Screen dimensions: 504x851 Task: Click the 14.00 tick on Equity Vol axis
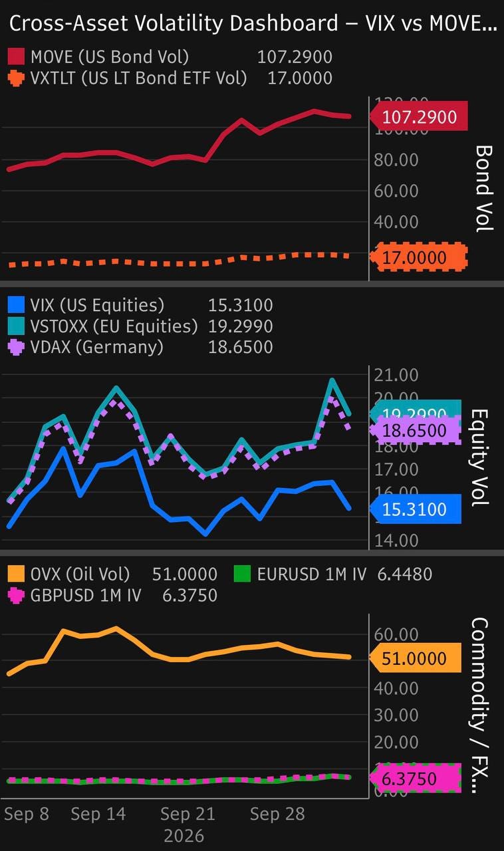click(x=397, y=541)
